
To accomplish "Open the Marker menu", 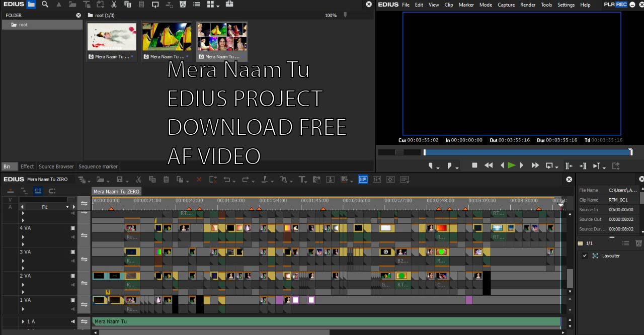I will (466, 5).
